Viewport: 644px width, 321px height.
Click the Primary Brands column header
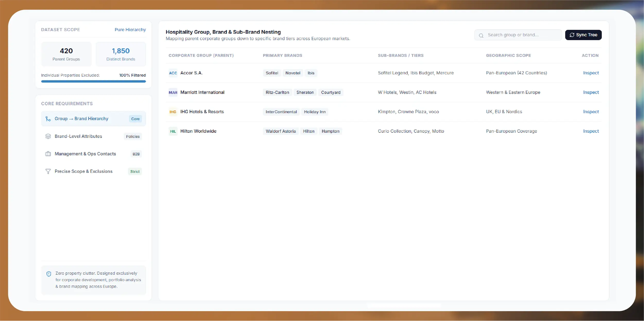pos(282,56)
